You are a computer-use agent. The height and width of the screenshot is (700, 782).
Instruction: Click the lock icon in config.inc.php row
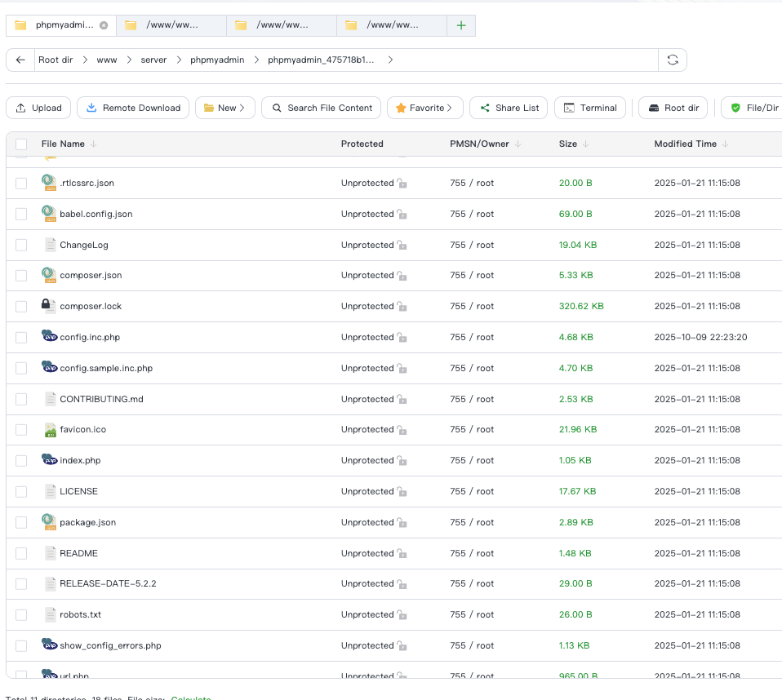[x=402, y=338]
